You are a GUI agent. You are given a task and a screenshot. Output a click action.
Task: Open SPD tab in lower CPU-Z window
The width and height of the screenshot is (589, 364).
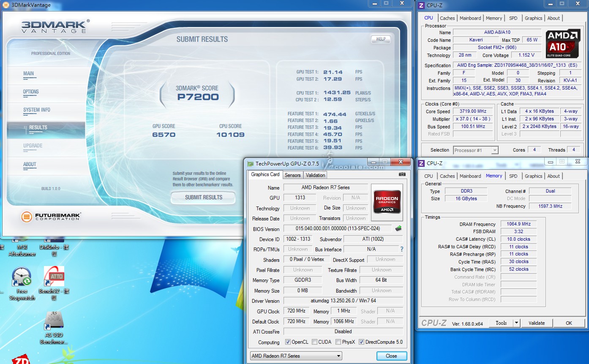[513, 176]
